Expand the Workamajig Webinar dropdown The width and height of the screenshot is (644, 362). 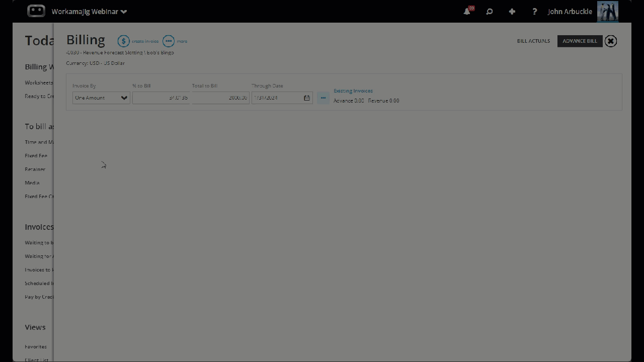tap(124, 12)
